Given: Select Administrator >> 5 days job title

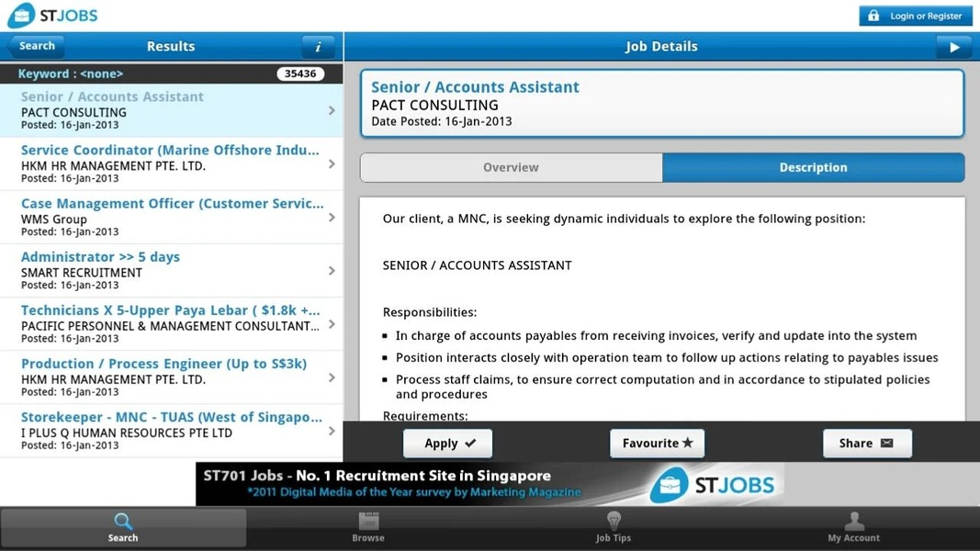Looking at the screenshot, I should 100,257.
